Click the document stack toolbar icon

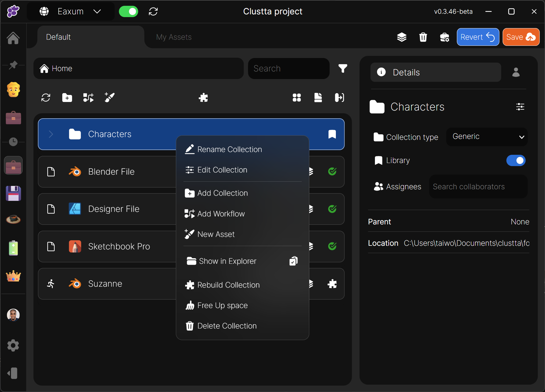pyautogui.click(x=318, y=98)
